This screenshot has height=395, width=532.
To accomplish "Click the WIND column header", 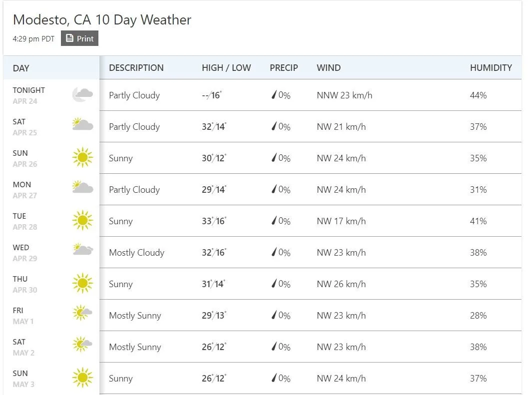I will click(328, 68).
